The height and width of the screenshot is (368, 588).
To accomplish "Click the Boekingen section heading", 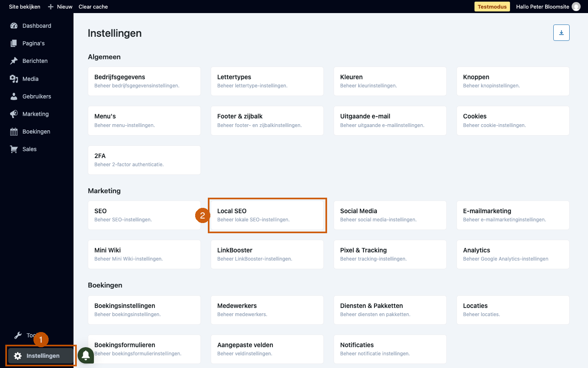I will click(105, 285).
